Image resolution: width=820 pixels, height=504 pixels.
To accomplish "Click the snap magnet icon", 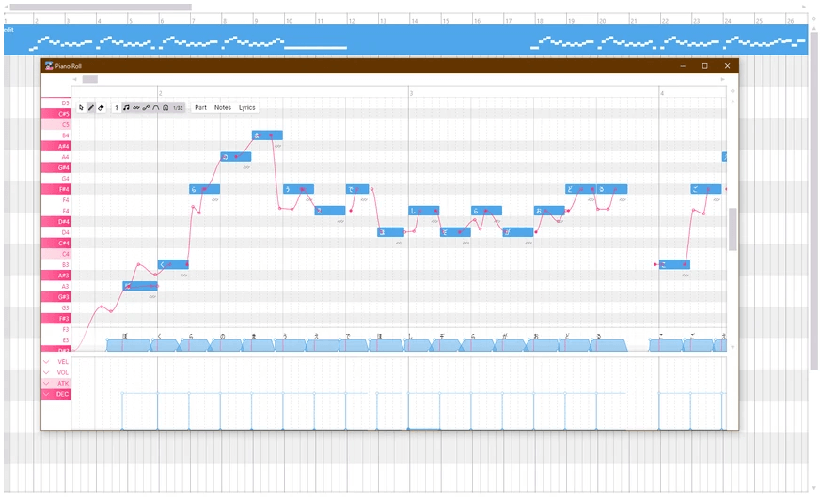I will point(166,108).
